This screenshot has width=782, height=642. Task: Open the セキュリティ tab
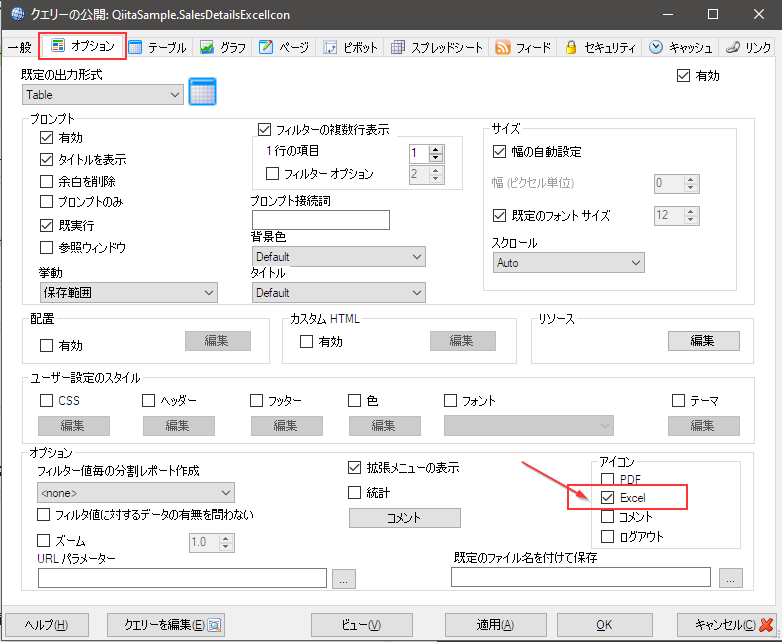click(x=600, y=47)
